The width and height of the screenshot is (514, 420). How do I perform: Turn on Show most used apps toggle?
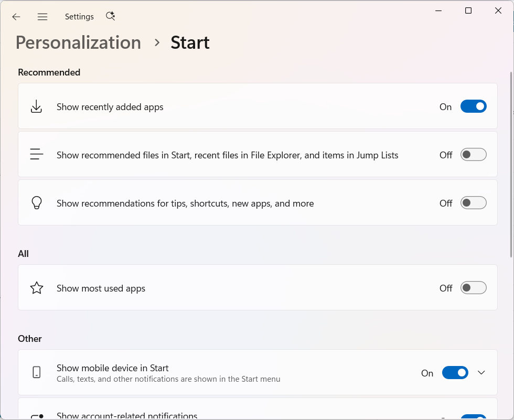click(473, 288)
